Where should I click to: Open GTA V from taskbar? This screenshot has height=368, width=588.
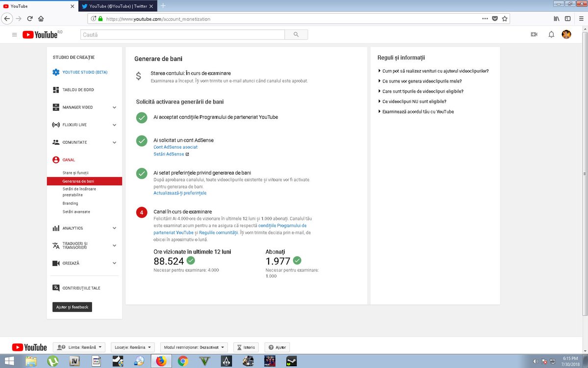(204, 361)
